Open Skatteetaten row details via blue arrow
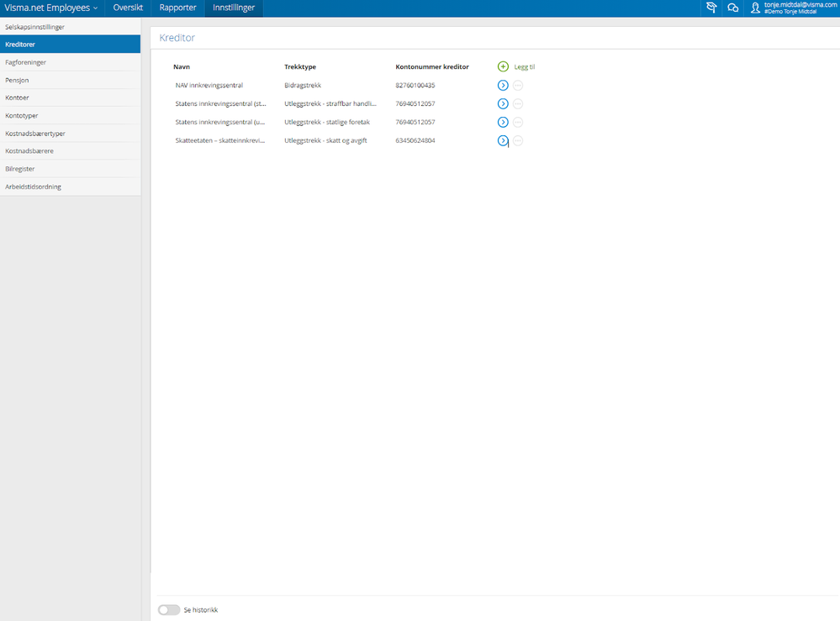The height and width of the screenshot is (621, 840). click(503, 141)
